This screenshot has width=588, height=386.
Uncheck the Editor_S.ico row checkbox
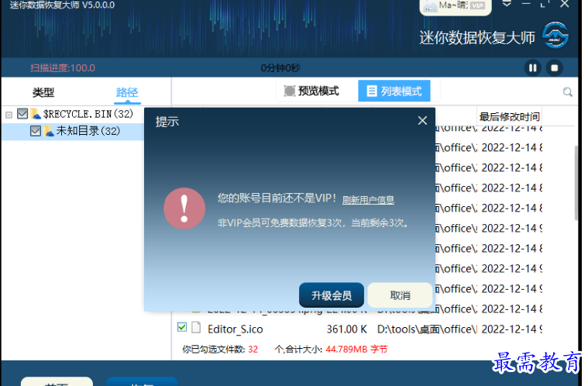tap(182, 327)
